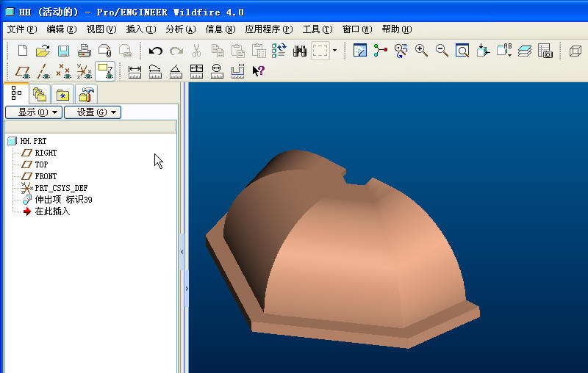Open the 插入(I) menu
Screen dimensions: 588x373
[x=141, y=29]
